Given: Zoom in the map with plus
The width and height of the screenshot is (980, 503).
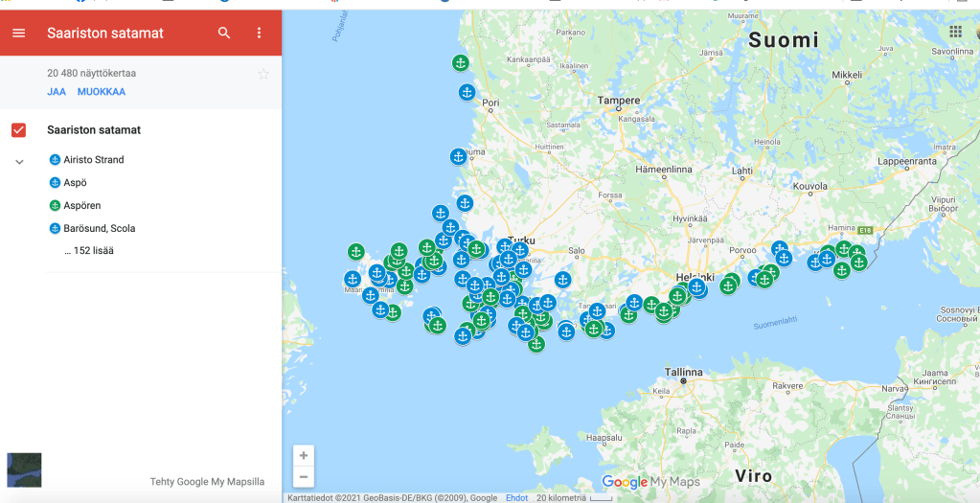Looking at the screenshot, I should point(304,456).
